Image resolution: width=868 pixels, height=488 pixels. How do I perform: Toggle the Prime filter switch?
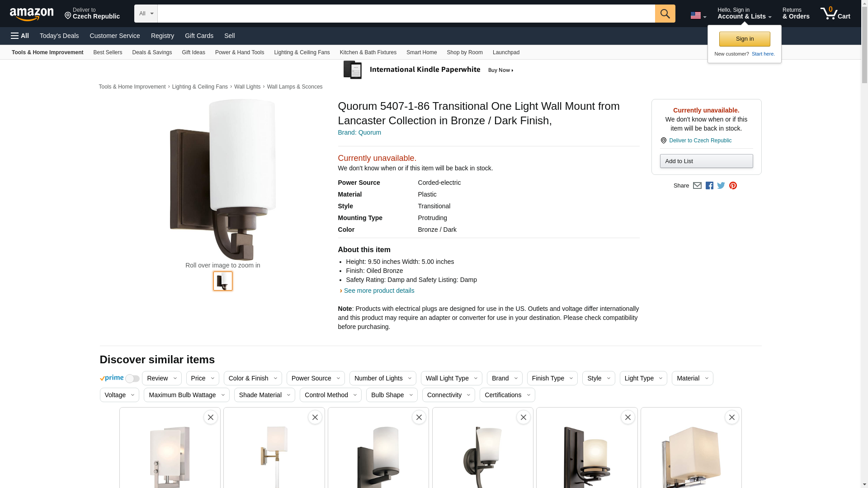pyautogui.click(x=132, y=379)
